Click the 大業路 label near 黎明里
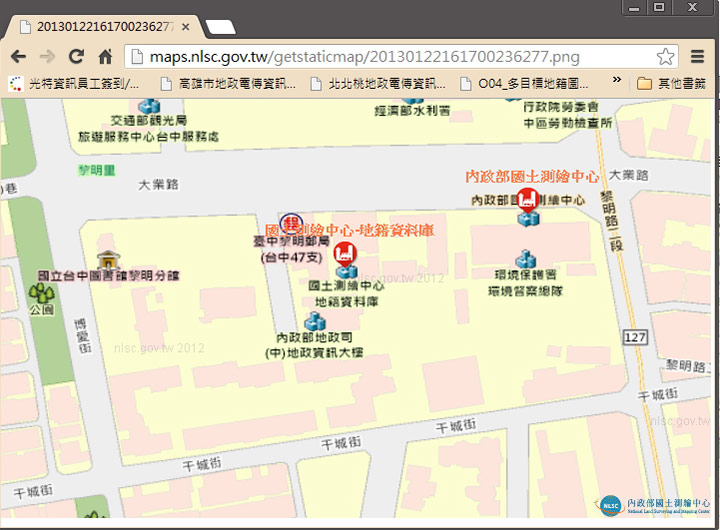 (158, 185)
